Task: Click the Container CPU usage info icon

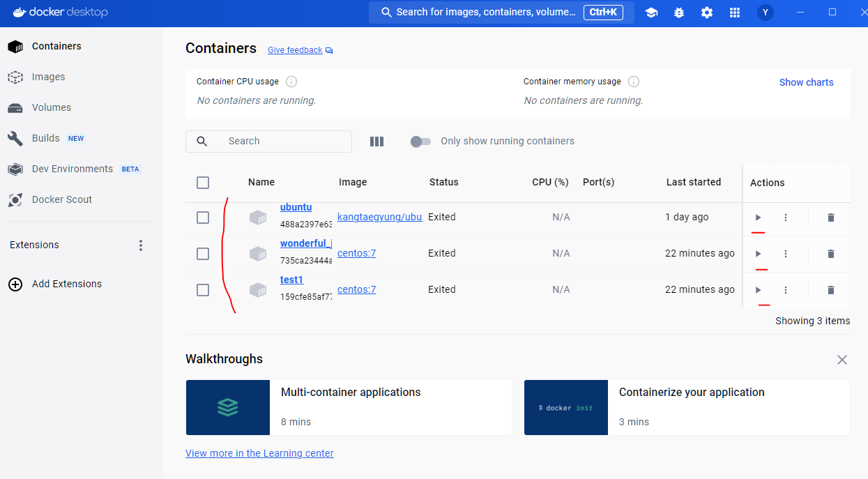Action: [291, 82]
